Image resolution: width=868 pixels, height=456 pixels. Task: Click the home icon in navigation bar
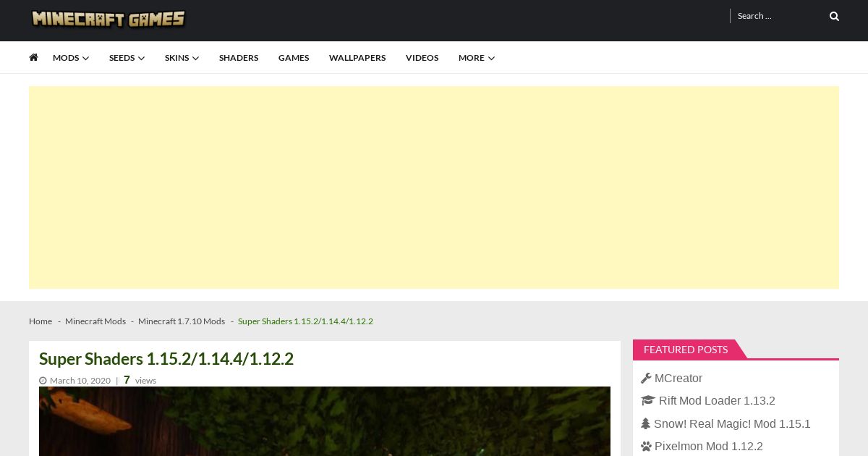33,57
